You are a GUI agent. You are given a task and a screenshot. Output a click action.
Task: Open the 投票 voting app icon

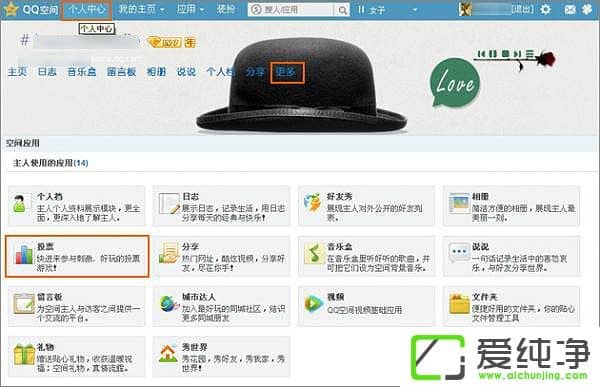tap(24, 255)
